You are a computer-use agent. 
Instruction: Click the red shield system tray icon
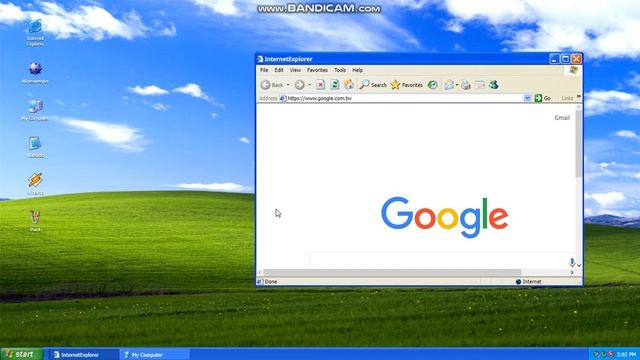point(611,354)
